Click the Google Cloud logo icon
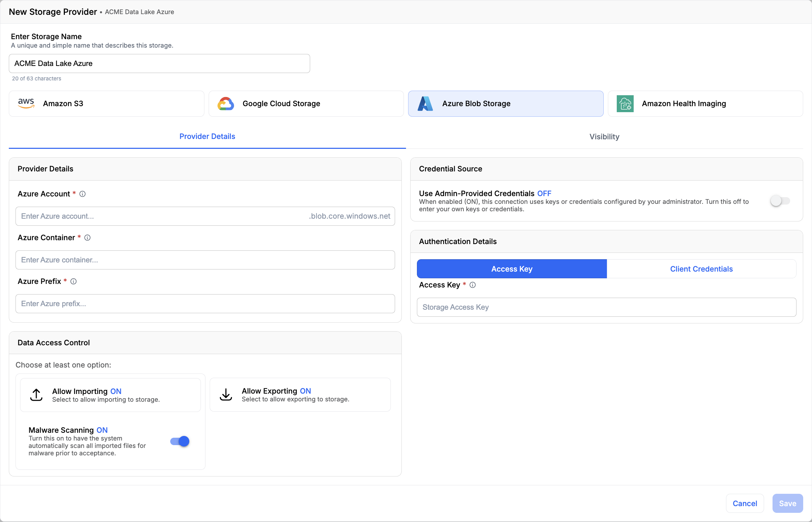Viewport: 812px width, 522px height. coord(226,104)
